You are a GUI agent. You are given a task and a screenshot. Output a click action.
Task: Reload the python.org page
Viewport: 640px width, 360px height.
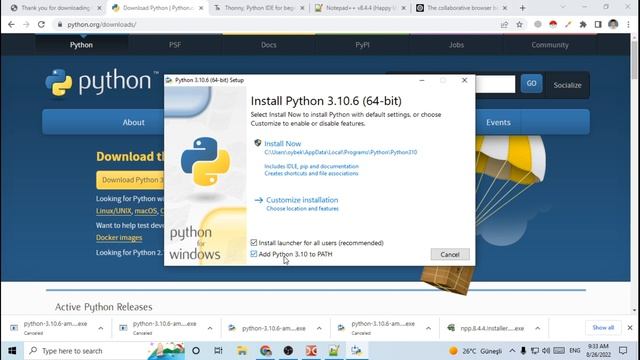pos(41,24)
